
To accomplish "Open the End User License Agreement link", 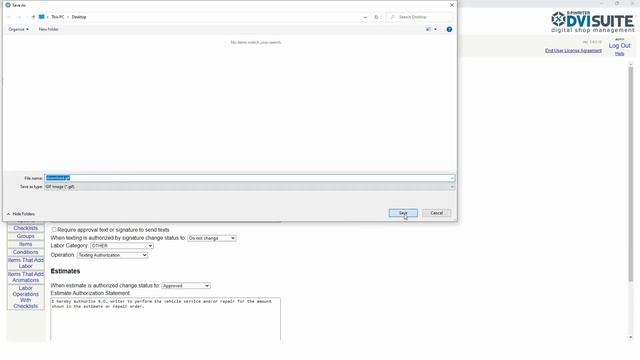I will tap(573, 51).
